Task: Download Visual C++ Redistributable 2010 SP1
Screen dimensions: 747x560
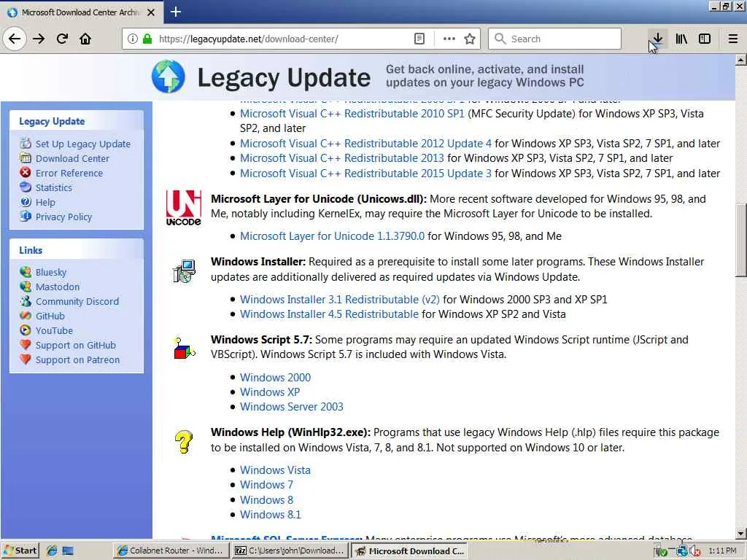Action: [x=352, y=113]
